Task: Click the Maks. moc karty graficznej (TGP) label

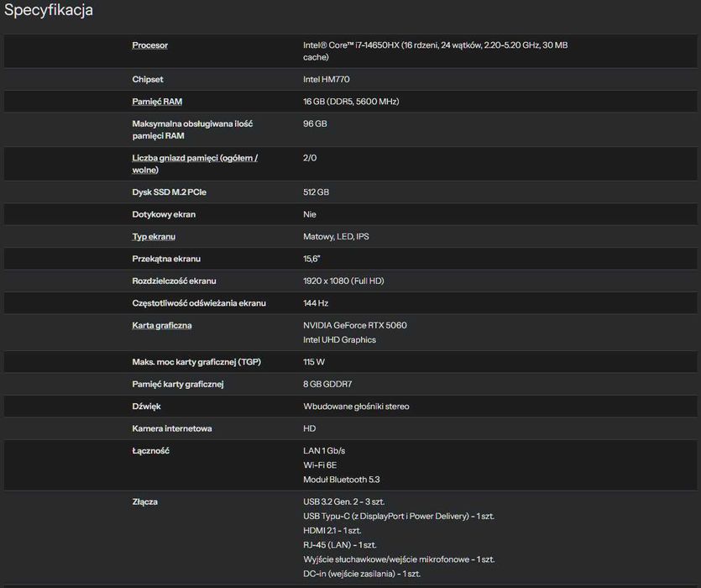Action: point(196,362)
